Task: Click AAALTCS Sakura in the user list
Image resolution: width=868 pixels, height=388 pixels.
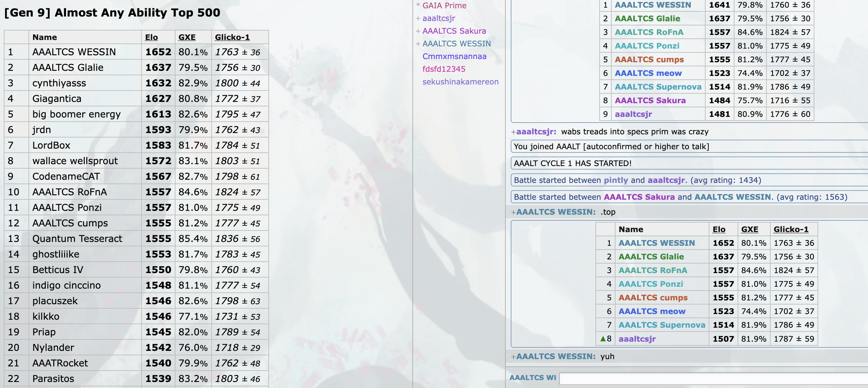Action: pos(454,31)
